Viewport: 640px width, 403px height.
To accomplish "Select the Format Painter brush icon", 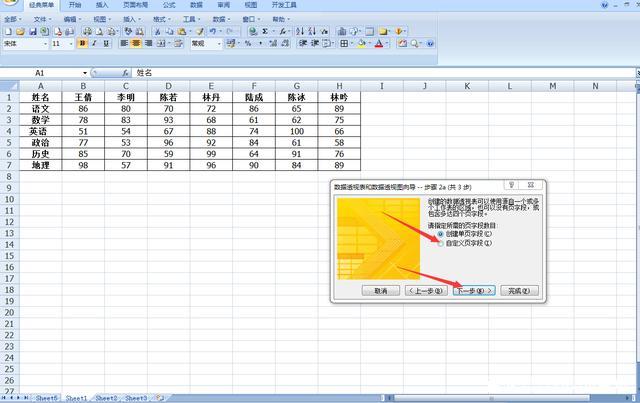I will tap(200, 31).
